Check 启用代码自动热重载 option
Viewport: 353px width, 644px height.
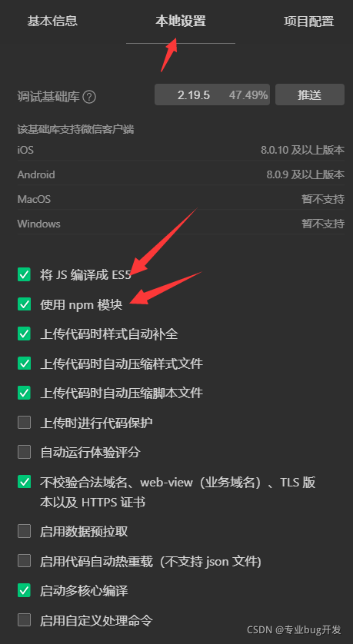(x=25, y=561)
